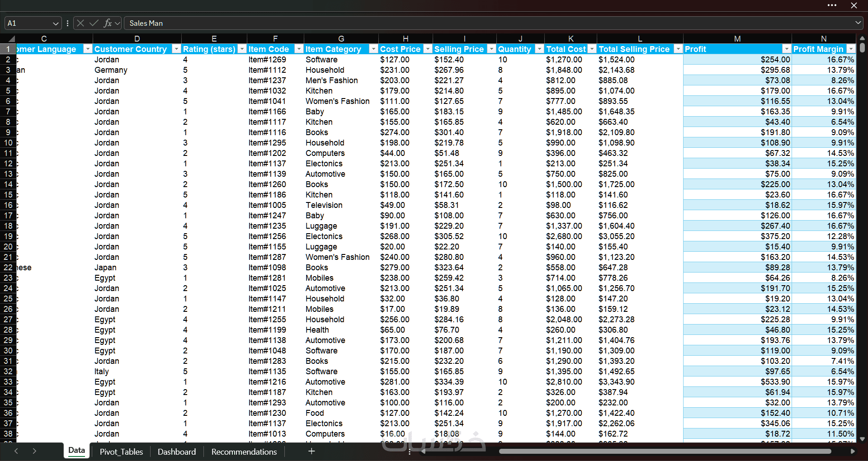Open the Selling Price filter dropdown
Image resolution: width=868 pixels, height=461 pixels.
491,49
